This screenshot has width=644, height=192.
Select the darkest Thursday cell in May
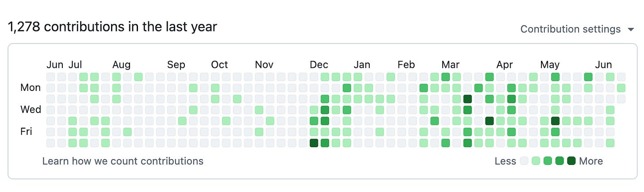point(555,121)
